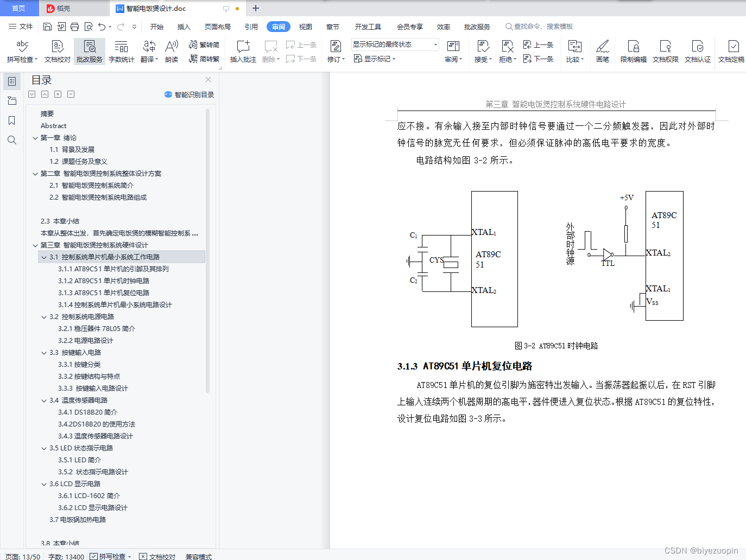Click the 字数: 13400 word count status

coord(66,556)
